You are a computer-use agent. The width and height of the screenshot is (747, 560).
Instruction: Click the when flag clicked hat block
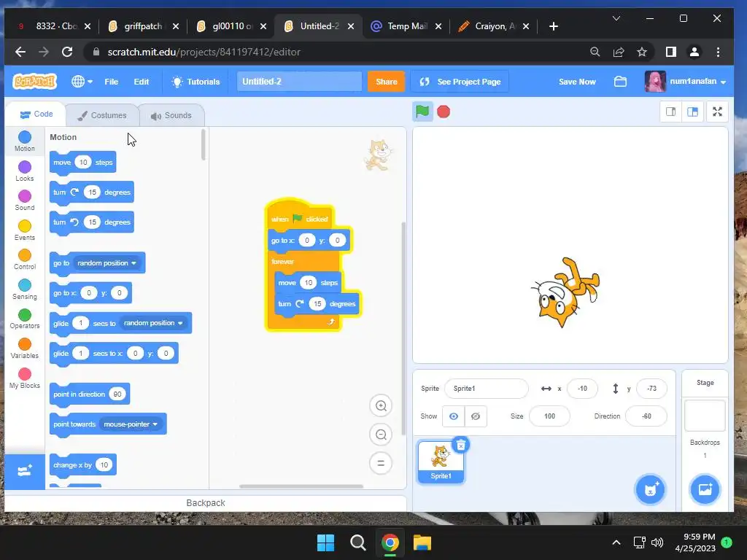point(299,217)
